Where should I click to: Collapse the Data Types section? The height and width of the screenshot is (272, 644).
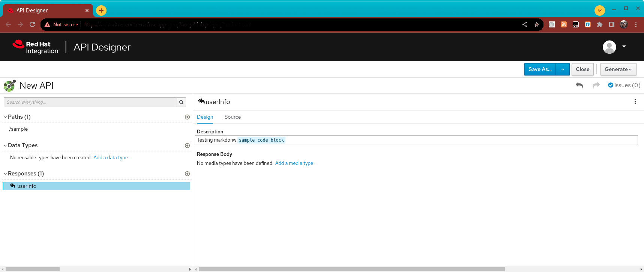pos(5,145)
